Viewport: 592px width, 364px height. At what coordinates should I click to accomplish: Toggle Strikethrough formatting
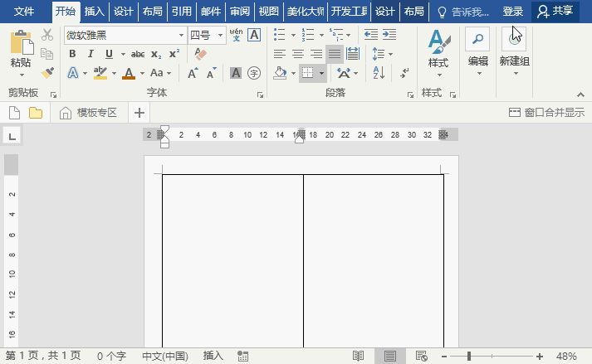(x=138, y=54)
